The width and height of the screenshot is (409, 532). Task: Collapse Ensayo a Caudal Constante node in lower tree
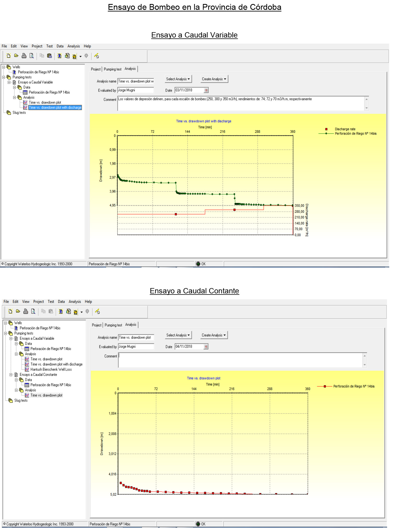[x=11, y=375]
